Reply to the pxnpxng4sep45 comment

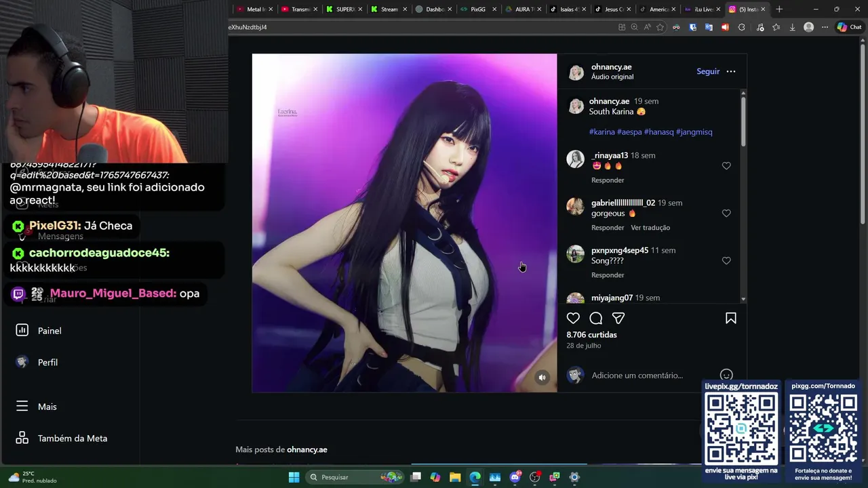[x=608, y=275]
